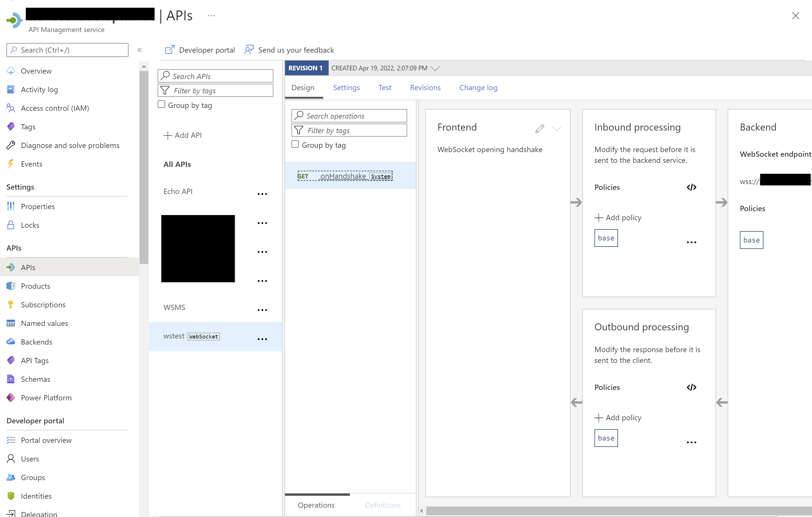
Task: Open Named values settings
Action: click(x=44, y=323)
